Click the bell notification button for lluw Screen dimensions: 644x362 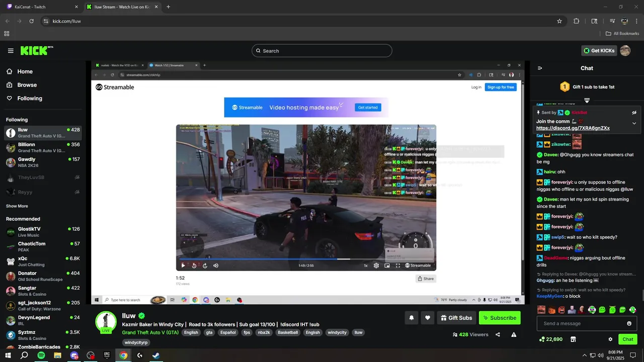coord(412,318)
